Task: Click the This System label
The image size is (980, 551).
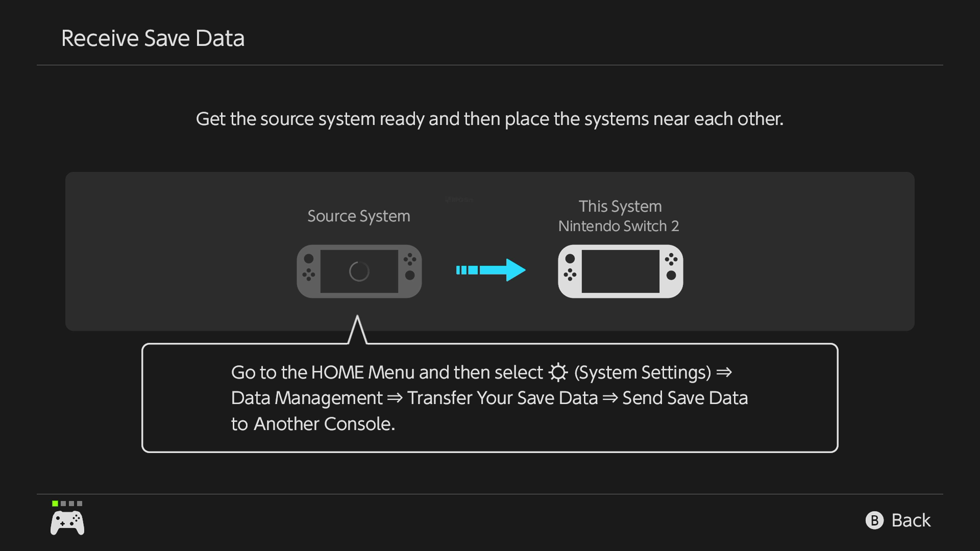Action: point(620,206)
